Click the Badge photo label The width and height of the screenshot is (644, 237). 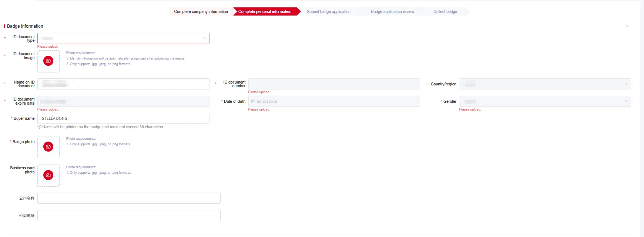(x=23, y=142)
